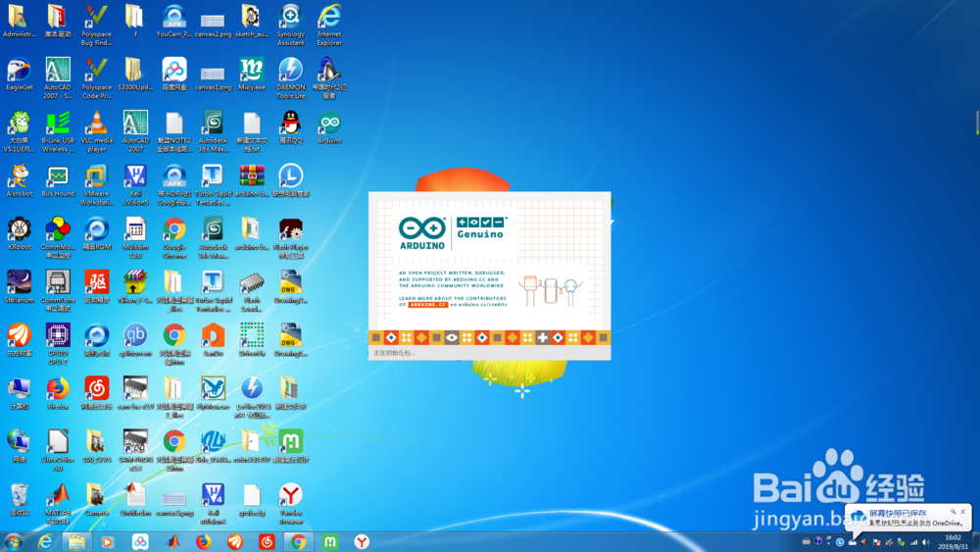Select the Mixly.exe desktop icon
980x552 pixels.
pos(252,75)
